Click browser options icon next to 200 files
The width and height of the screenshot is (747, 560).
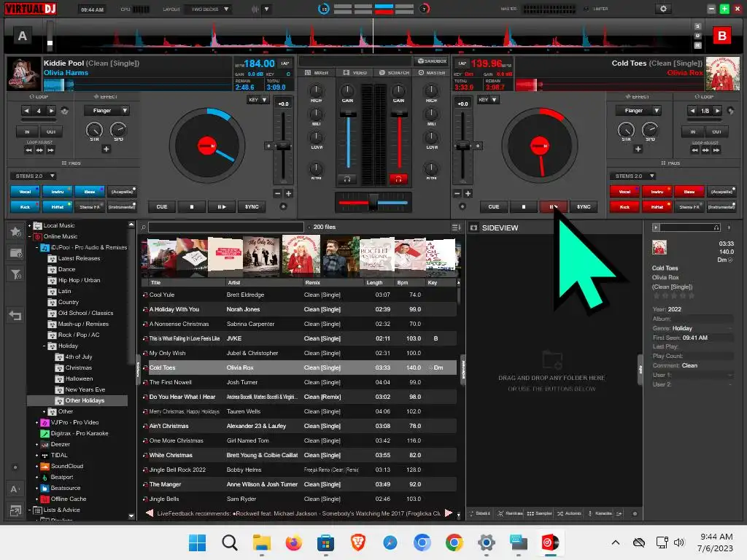click(x=455, y=227)
